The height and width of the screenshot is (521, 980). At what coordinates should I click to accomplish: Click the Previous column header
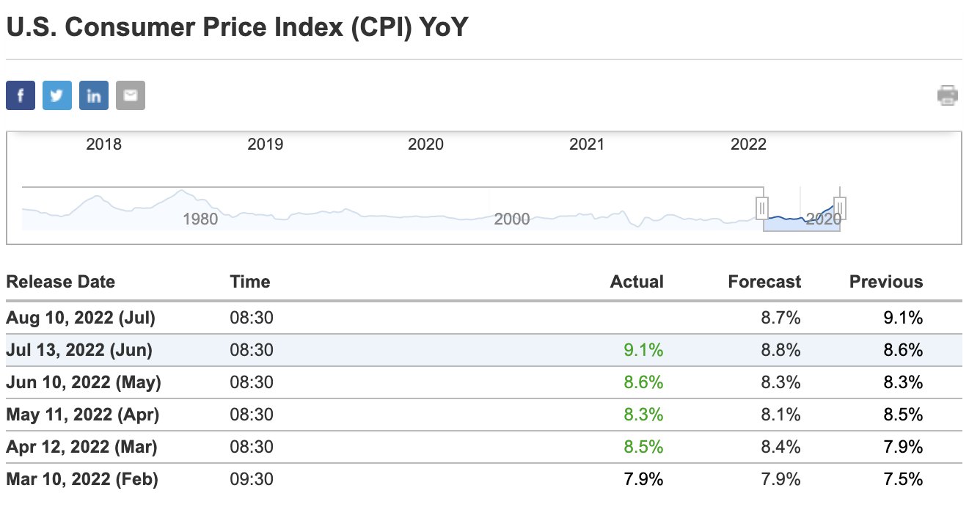(x=886, y=282)
